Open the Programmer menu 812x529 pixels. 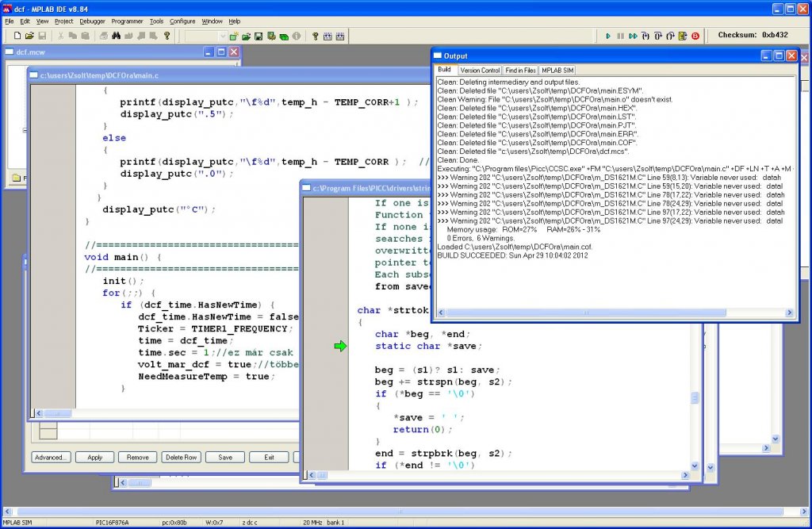127,21
